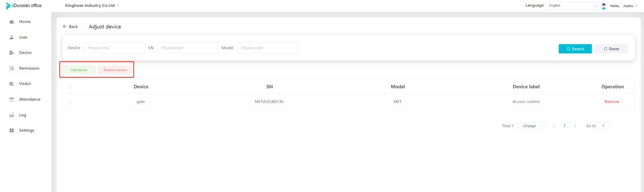Remove the gate device row
This screenshot has width=644, height=192.
611,102
